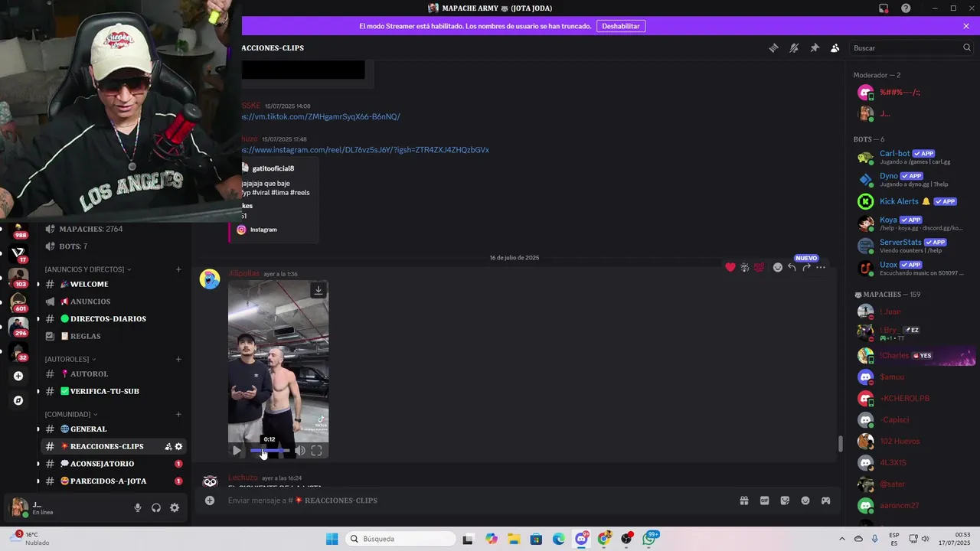Click the chat scrollbar thumb
Viewport: 980px width, 551px height.
(840, 444)
